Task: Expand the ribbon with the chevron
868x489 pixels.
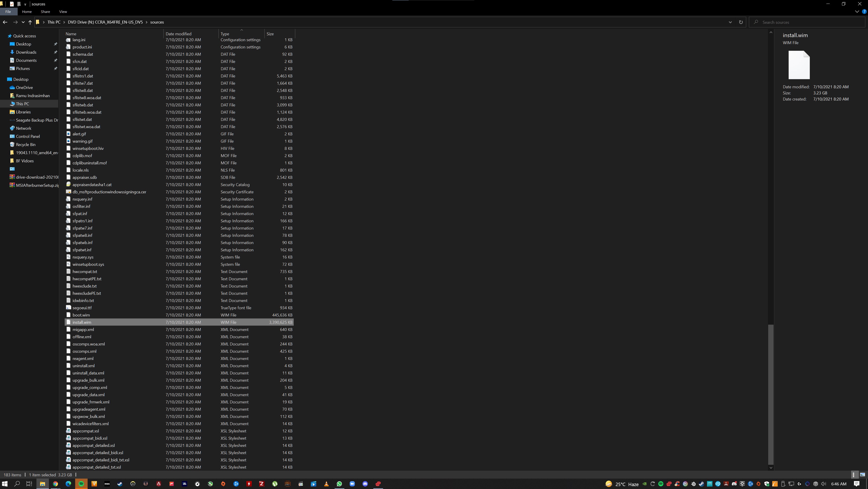Action: [857, 12]
